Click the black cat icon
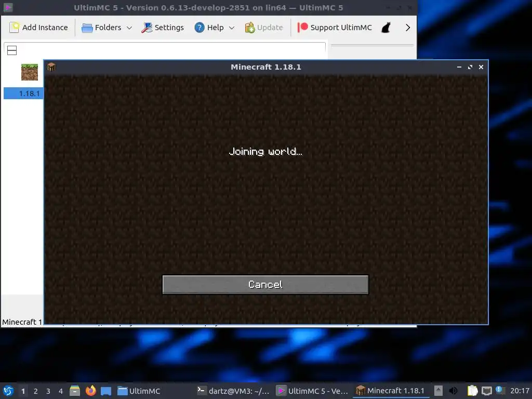Screen dimensions: 532x399 pos(386,28)
